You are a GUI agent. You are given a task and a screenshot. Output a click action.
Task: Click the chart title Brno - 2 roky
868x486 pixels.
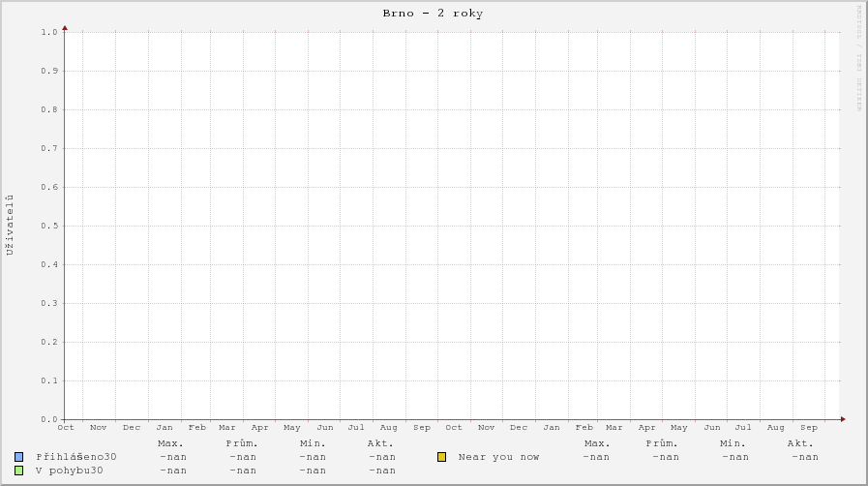434,14
